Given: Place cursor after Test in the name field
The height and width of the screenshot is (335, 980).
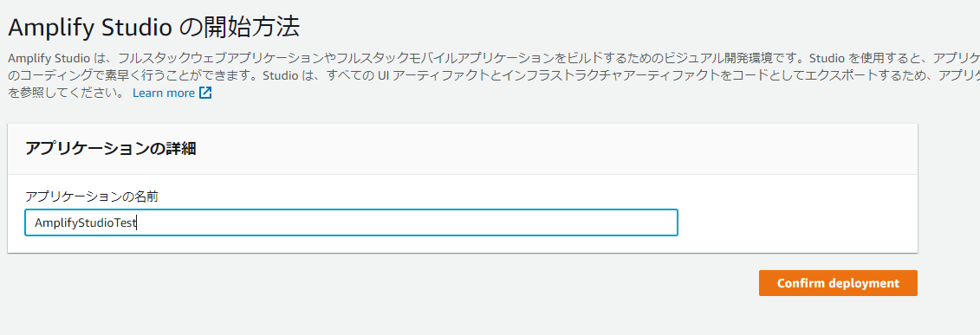Looking at the screenshot, I should [137, 223].
